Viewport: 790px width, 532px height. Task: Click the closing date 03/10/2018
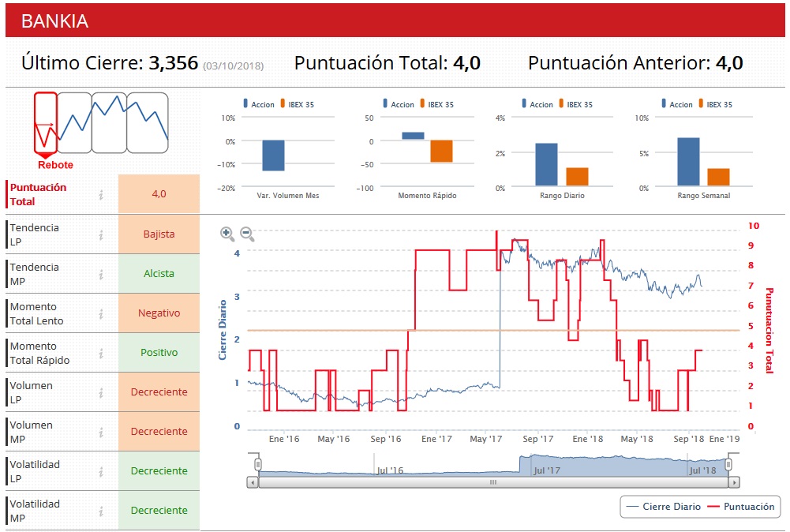tap(234, 66)
